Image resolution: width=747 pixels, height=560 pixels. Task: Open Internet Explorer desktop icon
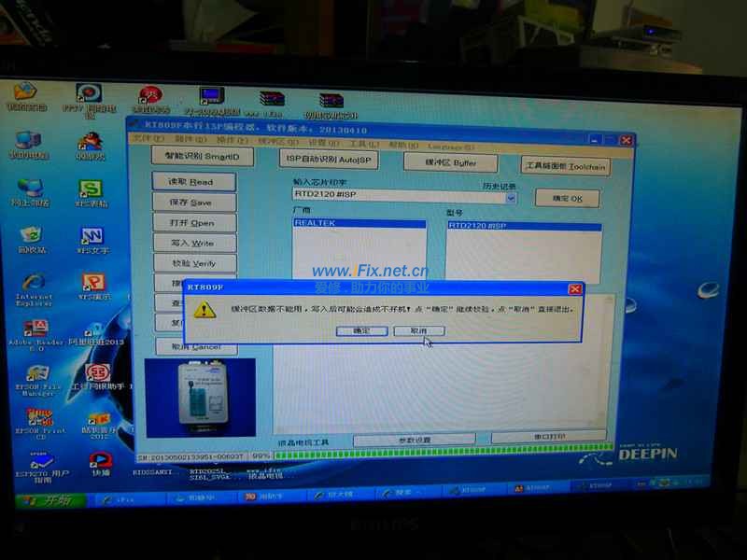tap(33, 283)
